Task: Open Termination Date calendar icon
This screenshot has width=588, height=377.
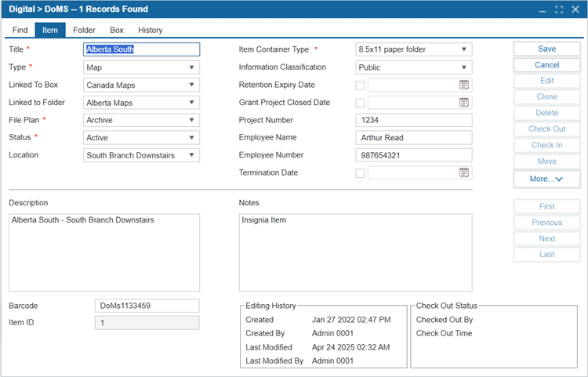Action: pyautogui.click(x=464, y=172)
